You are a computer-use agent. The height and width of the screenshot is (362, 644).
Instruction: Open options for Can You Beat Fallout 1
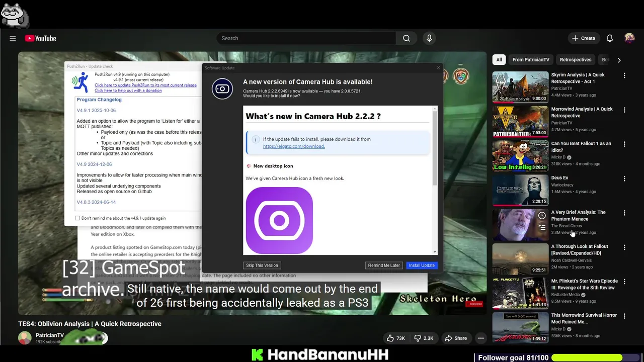click(624, 144)
